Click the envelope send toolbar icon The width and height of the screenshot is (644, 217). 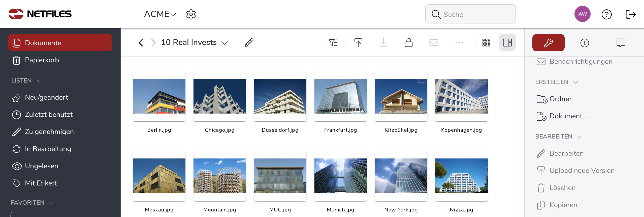[x=434, y=42]
